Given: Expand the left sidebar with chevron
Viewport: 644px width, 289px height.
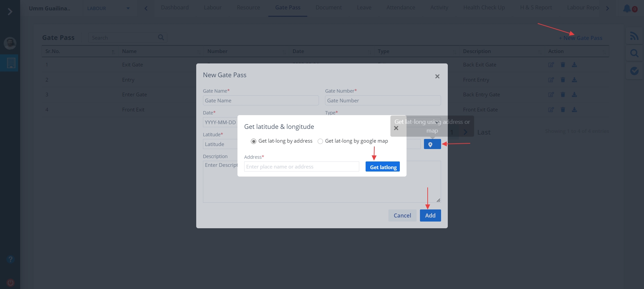Looking at the screenshot, I should coord(10,12).
